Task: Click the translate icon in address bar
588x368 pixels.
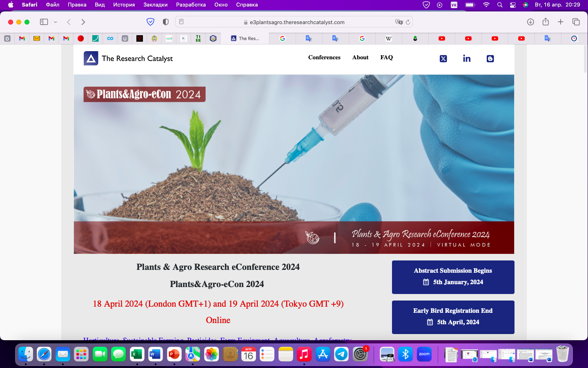Action: pyautogui.click(x=399, y=22)
